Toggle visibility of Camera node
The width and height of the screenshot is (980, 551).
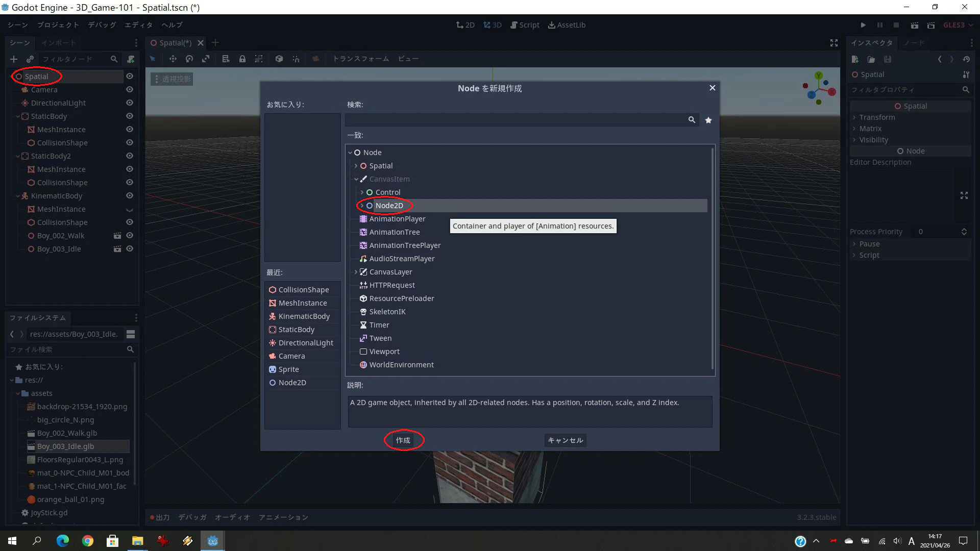(x=130, y=89)
